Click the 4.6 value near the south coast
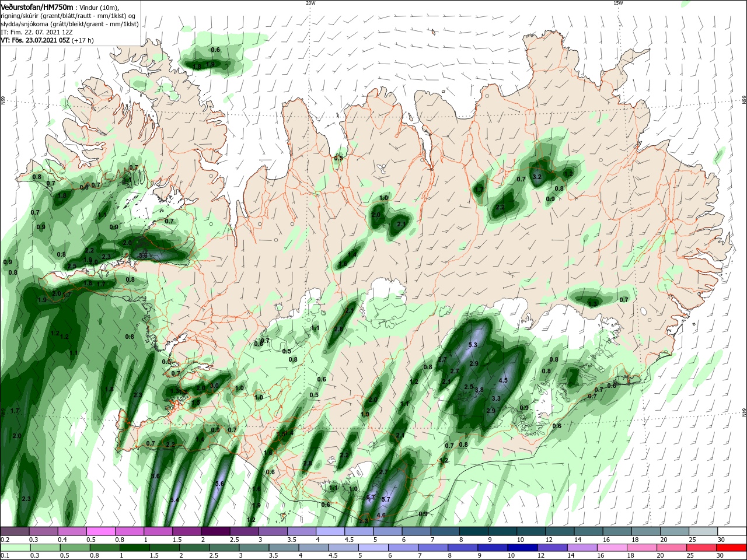 (381, 515)
